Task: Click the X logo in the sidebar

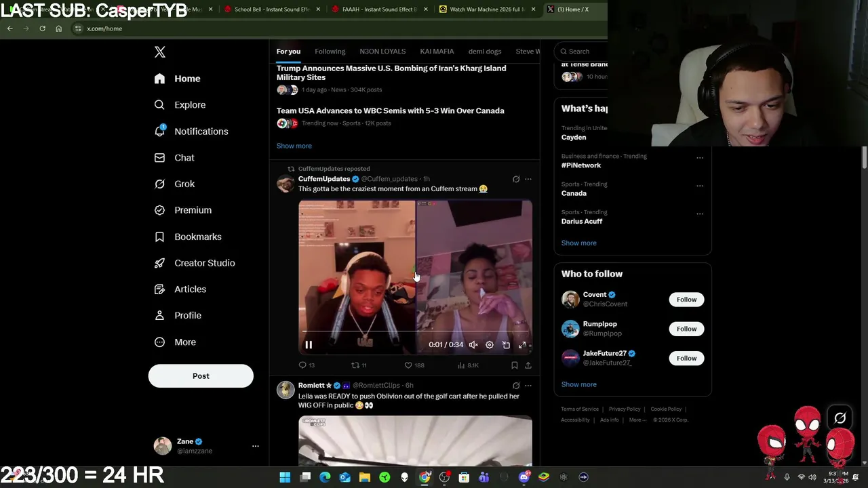Action: click(159, 52)
